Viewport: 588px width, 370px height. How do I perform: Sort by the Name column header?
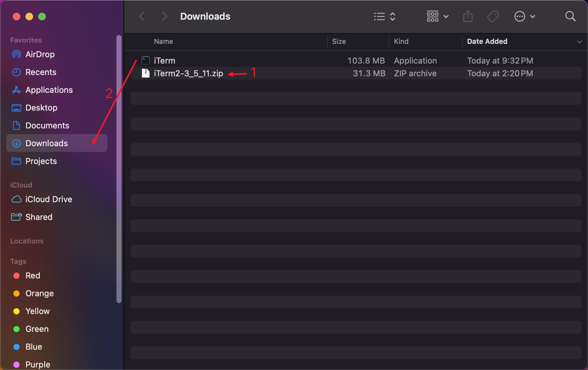point(164,41)
